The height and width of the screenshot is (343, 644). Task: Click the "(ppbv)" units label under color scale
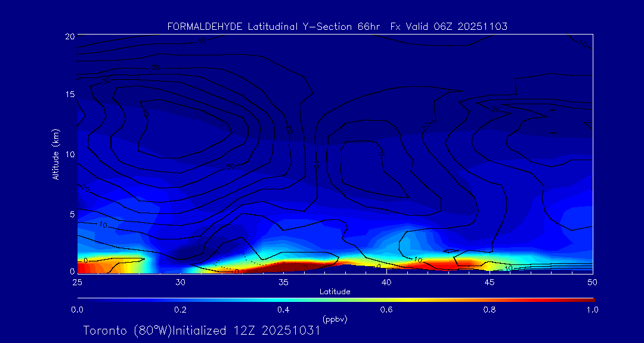point(335,319)
